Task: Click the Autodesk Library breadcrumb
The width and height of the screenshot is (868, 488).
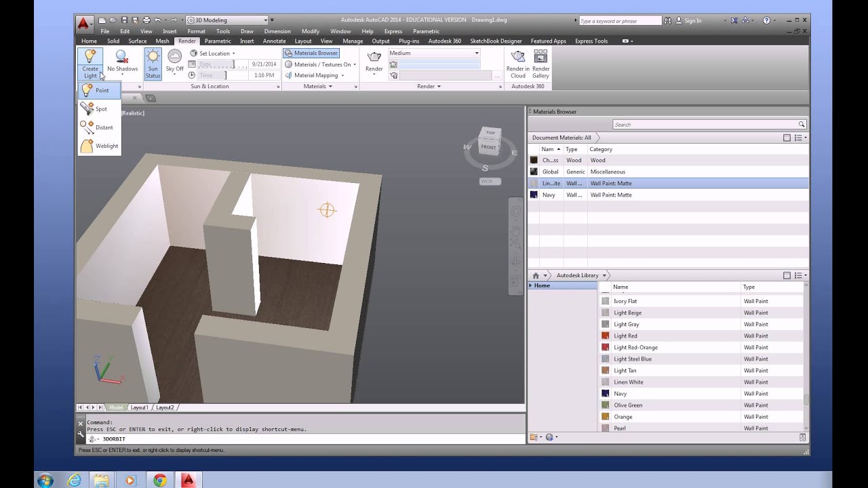Action: [x=578, y=275]
